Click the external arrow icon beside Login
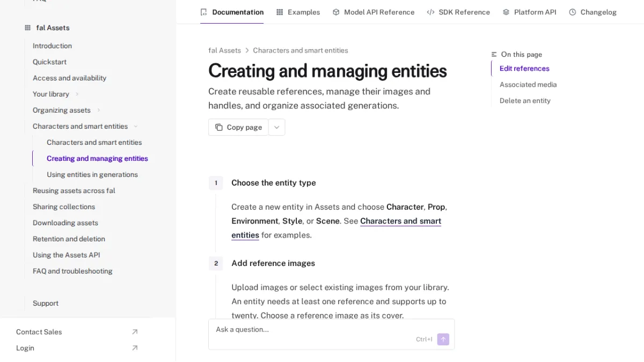Screen dimensions: 644x362 (x=135, y=348)
